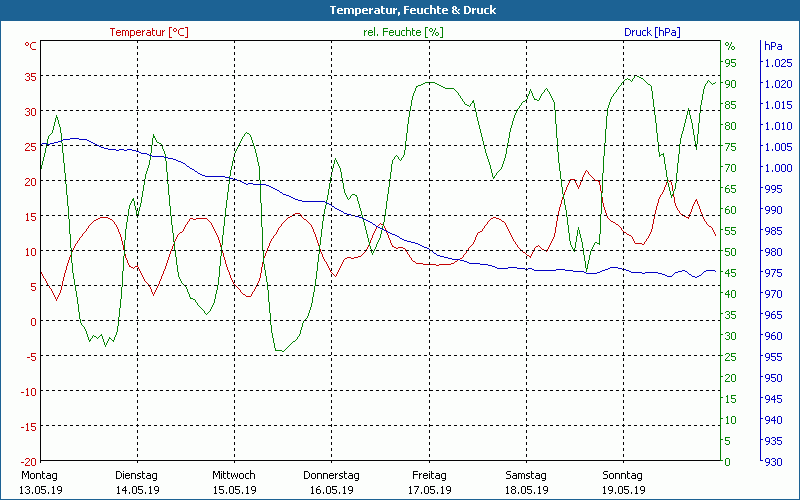The height and width of the screenshot is (500, 800).
Task: Click the green '%' unit label
Action: pyautogui.click(x=730, y=46)
